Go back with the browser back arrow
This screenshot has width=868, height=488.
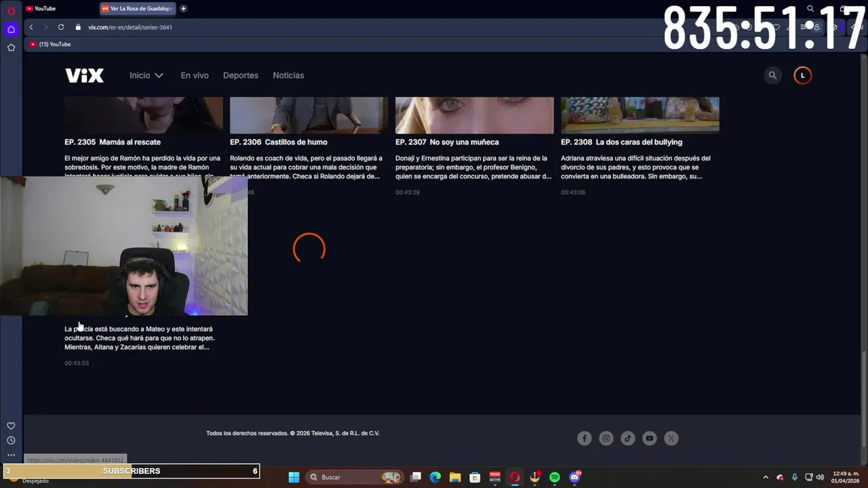[31, 27]
